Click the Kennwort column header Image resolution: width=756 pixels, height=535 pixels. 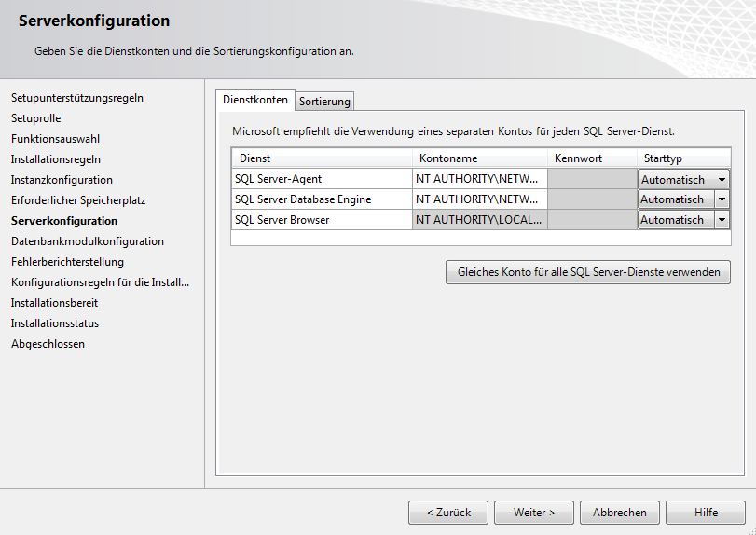[592, 158]
